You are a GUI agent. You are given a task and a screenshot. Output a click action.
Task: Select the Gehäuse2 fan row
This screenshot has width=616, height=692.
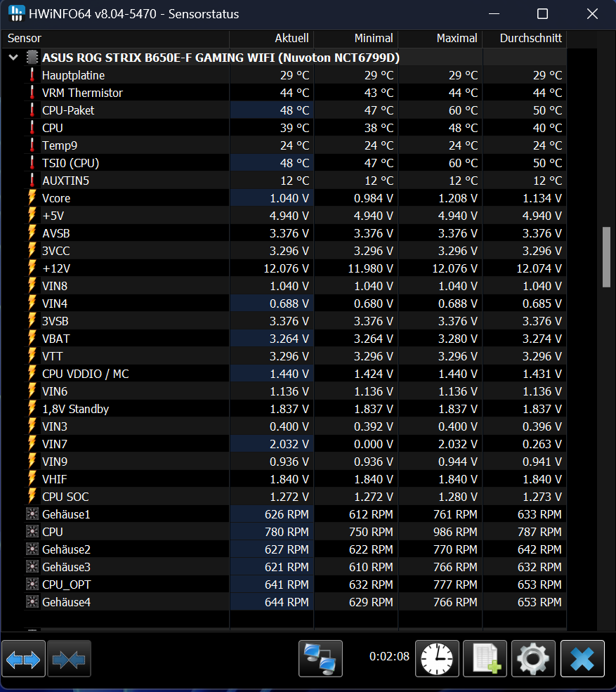pos(295,549)
